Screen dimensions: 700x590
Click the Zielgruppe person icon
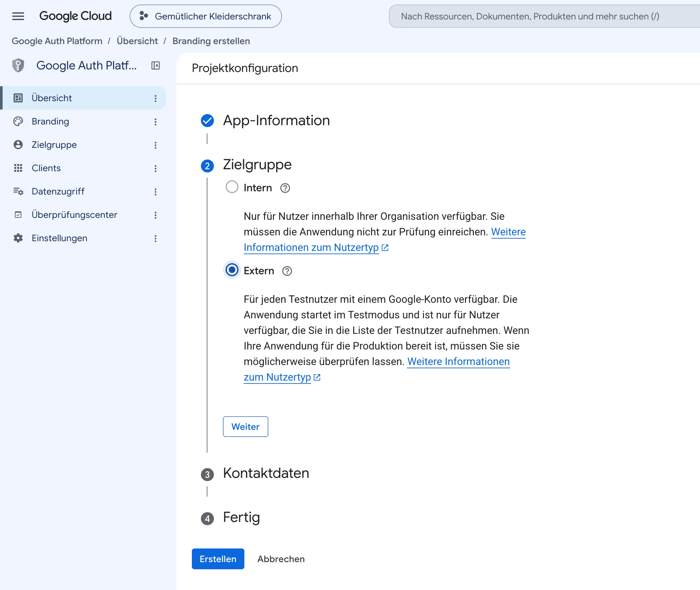[x=18, y=145]
